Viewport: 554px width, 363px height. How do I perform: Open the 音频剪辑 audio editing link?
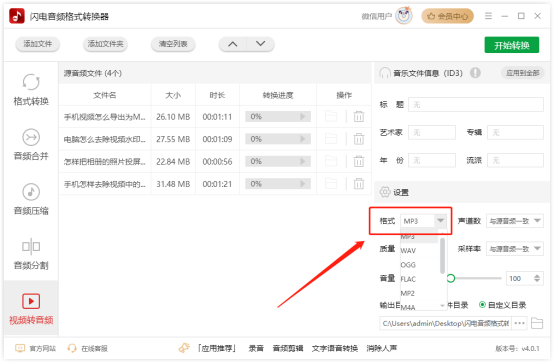pos(288,349)
